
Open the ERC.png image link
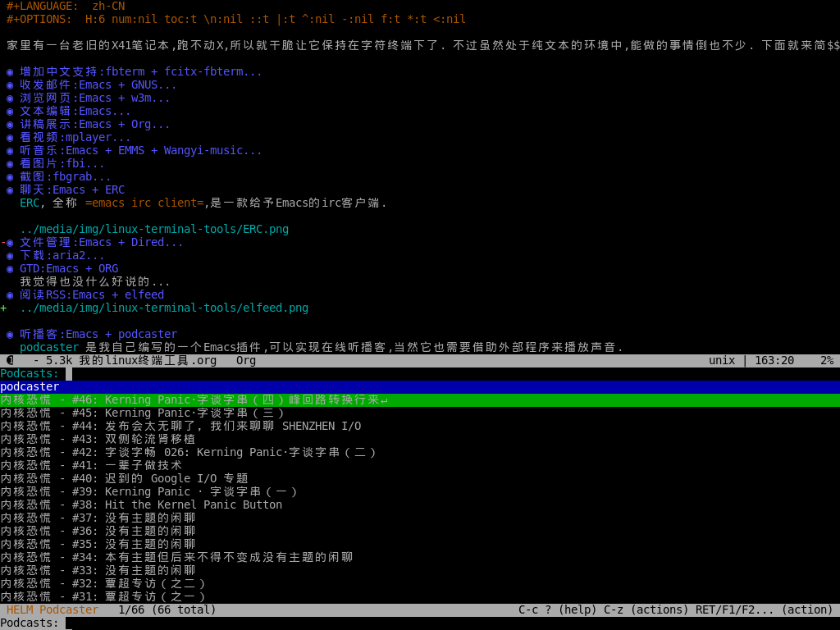[154, 230]
